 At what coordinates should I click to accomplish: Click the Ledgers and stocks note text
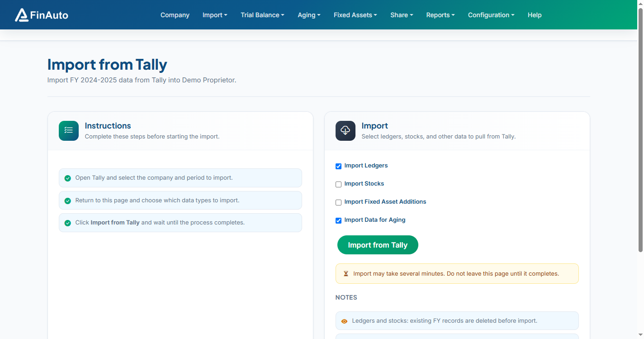445,321
